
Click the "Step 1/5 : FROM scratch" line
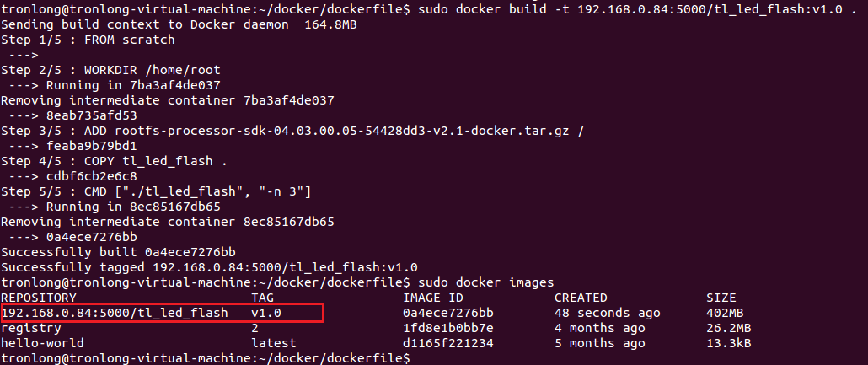(x=88, y=40)
